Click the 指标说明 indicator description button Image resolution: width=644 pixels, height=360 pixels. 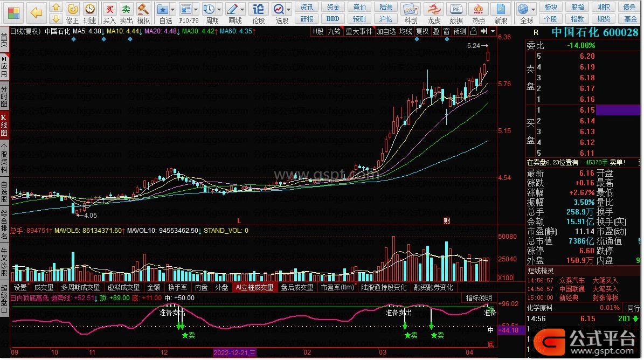tap(479, 298)
